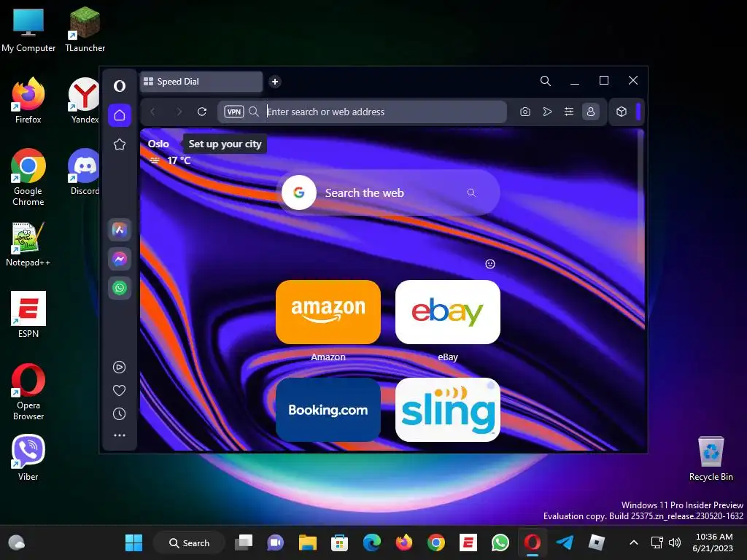Screen dimensions: 747x560
Task: Open Telegram from the taskbar
Action: (565, 542)
